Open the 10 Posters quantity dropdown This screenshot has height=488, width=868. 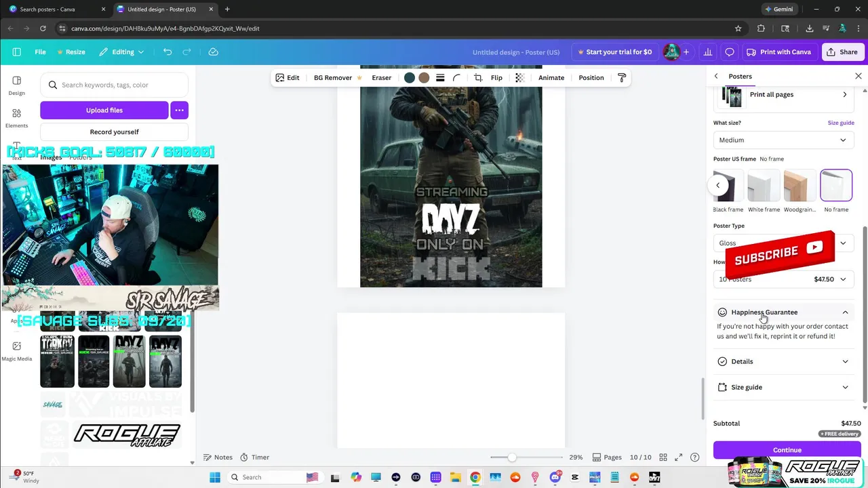coord(783,279)
